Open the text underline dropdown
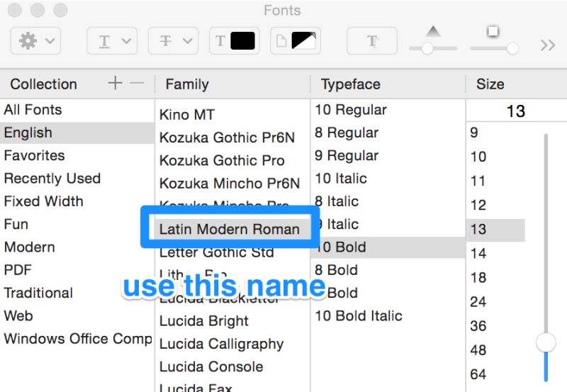This screenshot has width=567, height=392. [112, 41]
